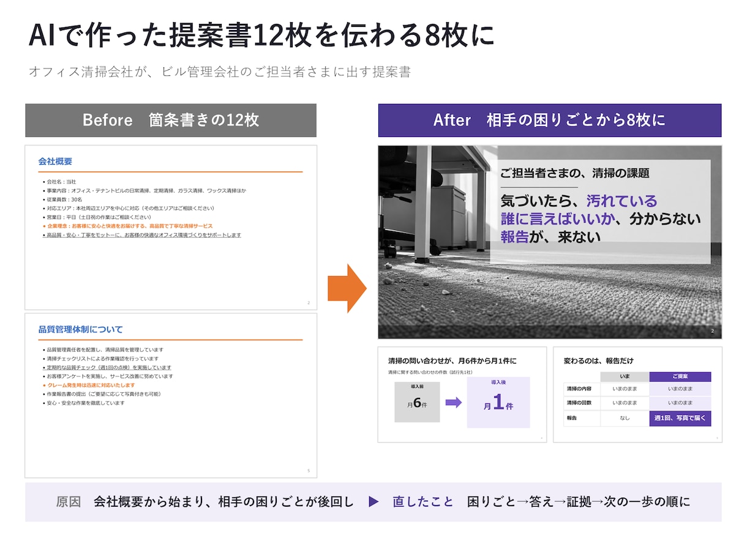Click the table column header 'いま'

tap(625, 376)
